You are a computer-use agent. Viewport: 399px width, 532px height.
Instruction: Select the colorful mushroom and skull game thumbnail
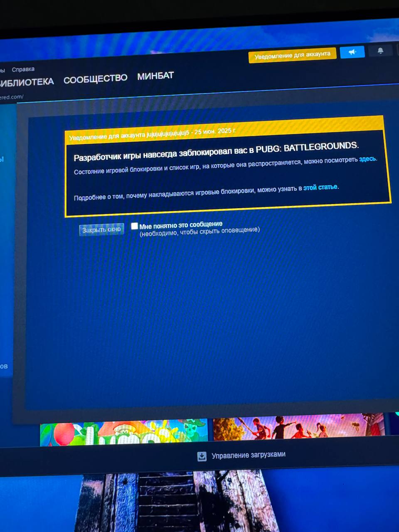(x=124, y=432)
